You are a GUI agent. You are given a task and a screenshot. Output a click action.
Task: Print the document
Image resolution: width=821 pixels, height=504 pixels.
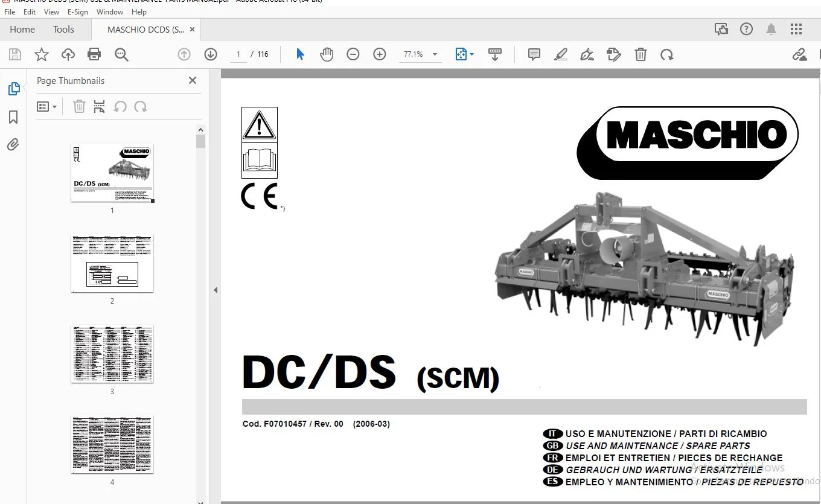(x=94, y=55)
